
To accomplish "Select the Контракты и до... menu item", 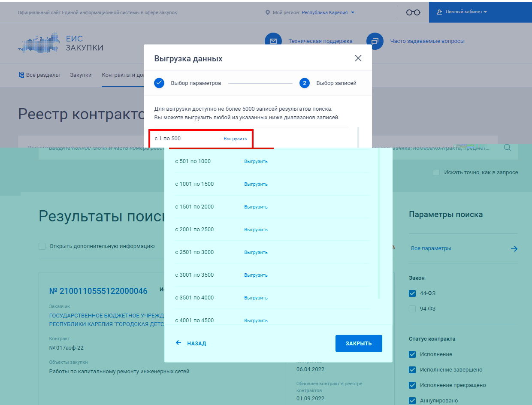I will click(123, 75).
